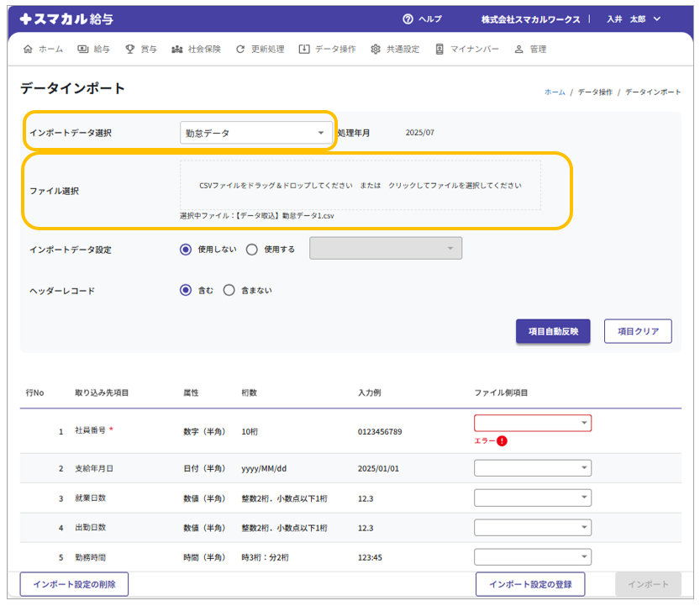The image size is (700, 606).
Task: Expand file column dropdown for 社員番号
Action: coord(533,423)
